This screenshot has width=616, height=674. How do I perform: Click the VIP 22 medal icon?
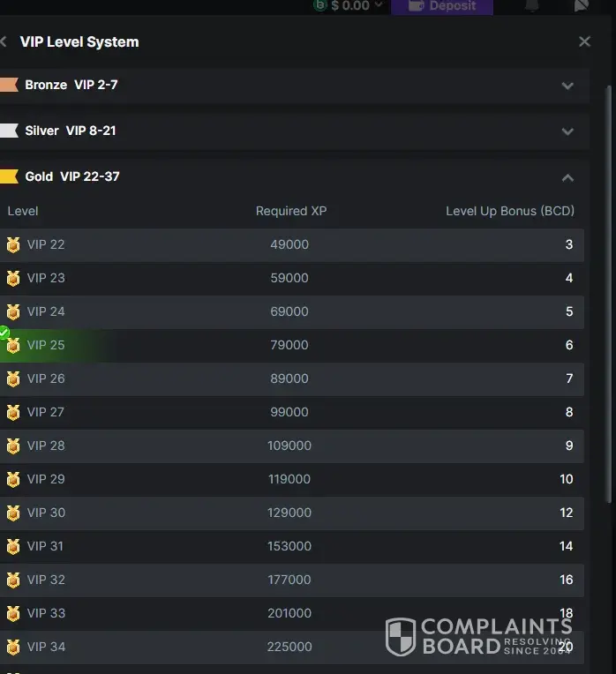13,245
